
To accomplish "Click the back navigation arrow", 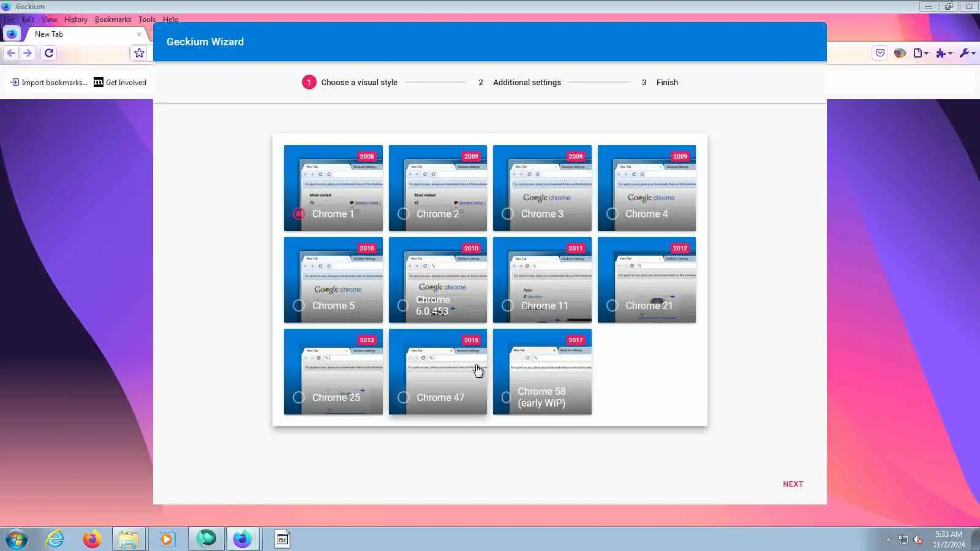I will click(11, 53).
